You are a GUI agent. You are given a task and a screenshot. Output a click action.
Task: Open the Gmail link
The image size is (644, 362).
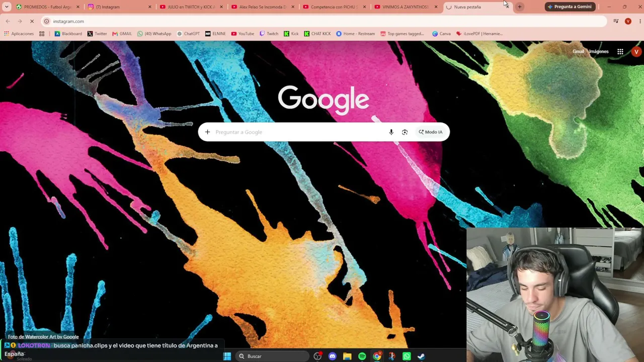578,51
